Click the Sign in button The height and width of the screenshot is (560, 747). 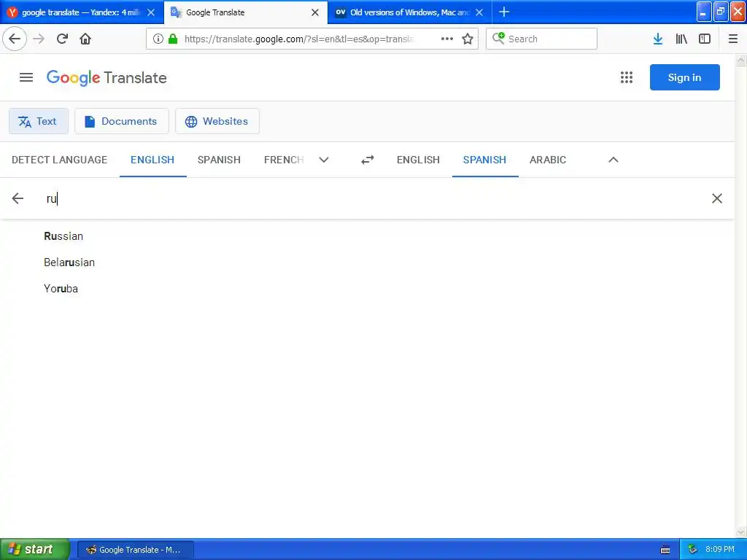684,77
